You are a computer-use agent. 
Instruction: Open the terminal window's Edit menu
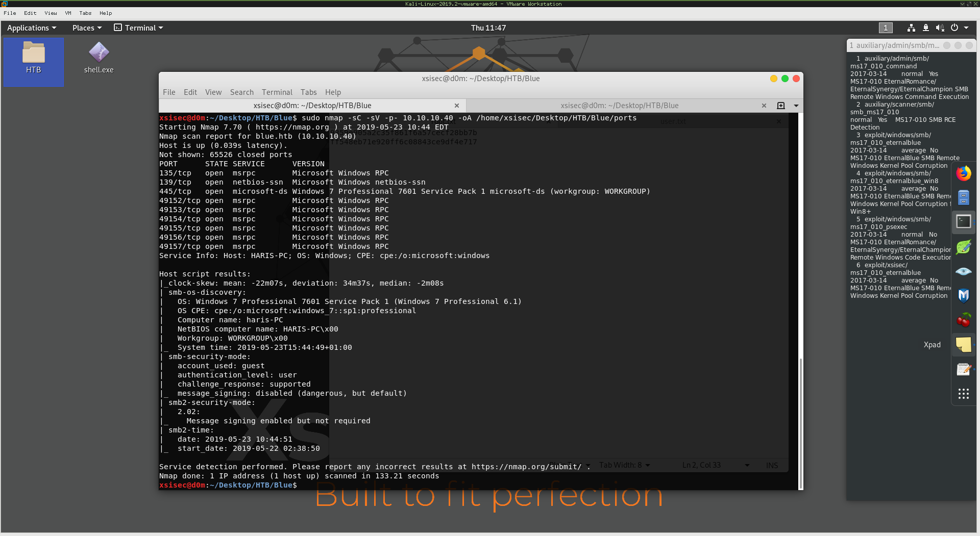click(190, 92)
